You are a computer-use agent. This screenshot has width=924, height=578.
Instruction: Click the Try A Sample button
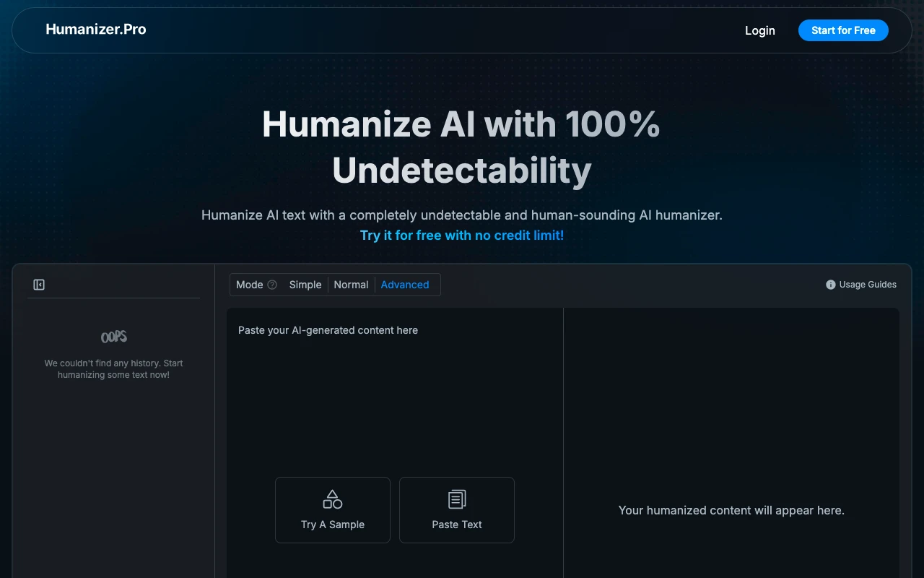pos(332,510)
